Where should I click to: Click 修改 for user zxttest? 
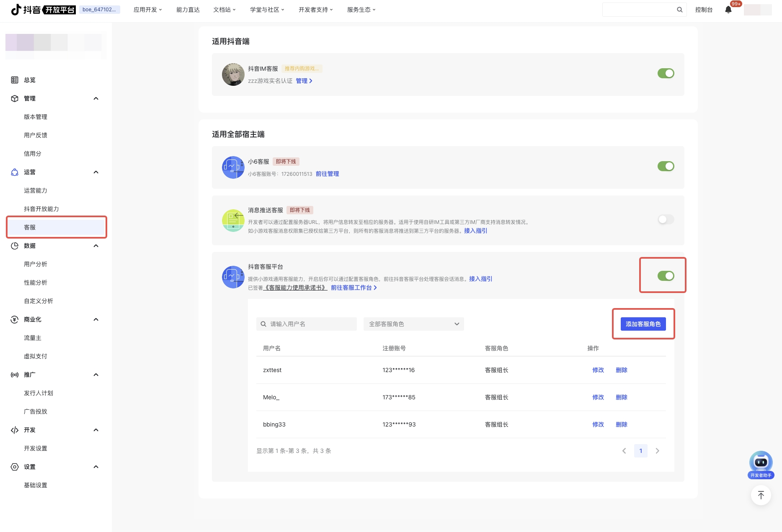tap(598, 370)
